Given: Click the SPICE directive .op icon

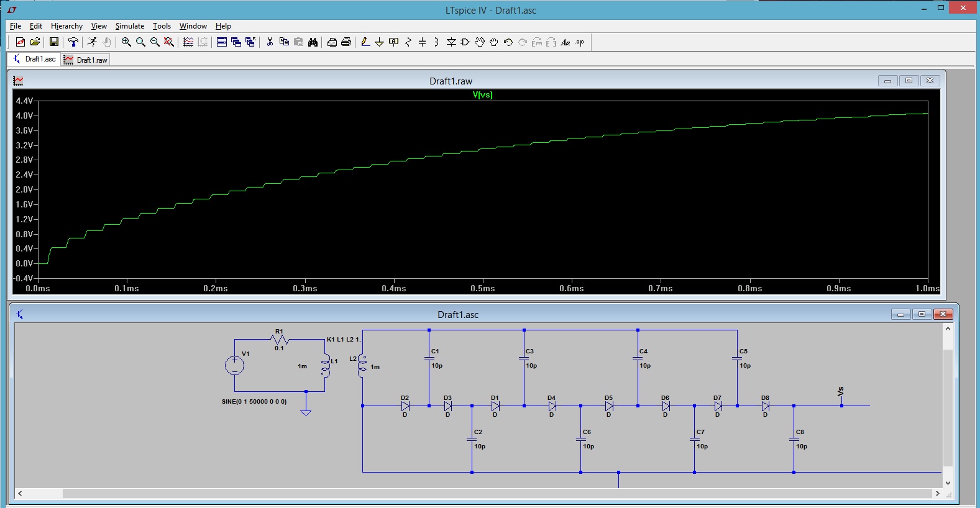Looking at the screenshot, I should tap(580, 42).
